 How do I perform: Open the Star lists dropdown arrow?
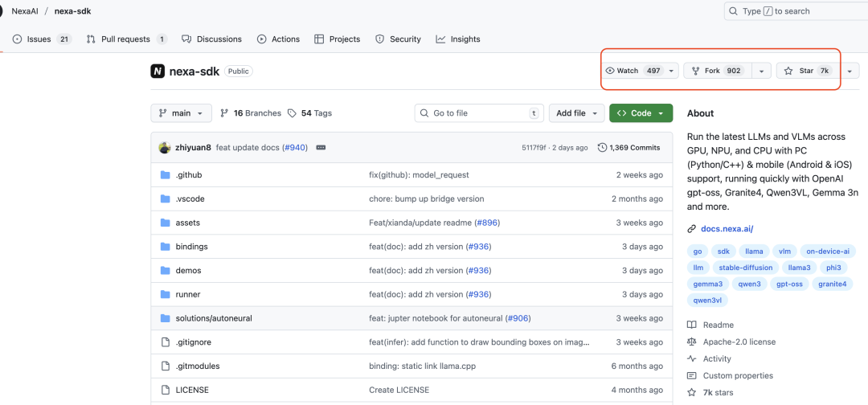pos(850,71)
